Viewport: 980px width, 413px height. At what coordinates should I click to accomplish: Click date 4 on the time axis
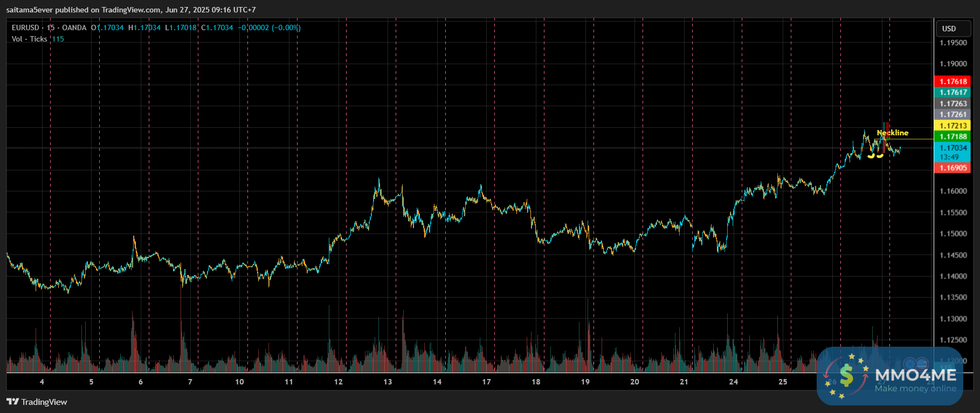pyautogui.click(x=42, y=382)
